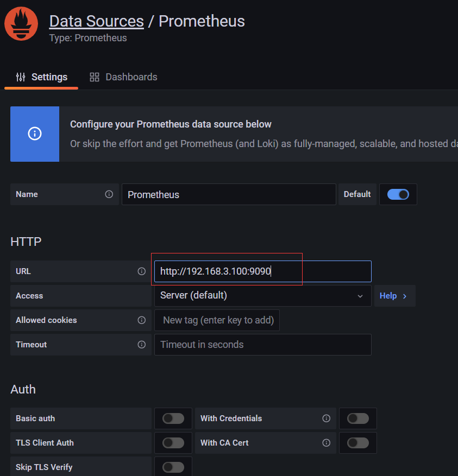458x476 pixels.
Task: Click the With Credentials info icon
Action: point(327,418)
